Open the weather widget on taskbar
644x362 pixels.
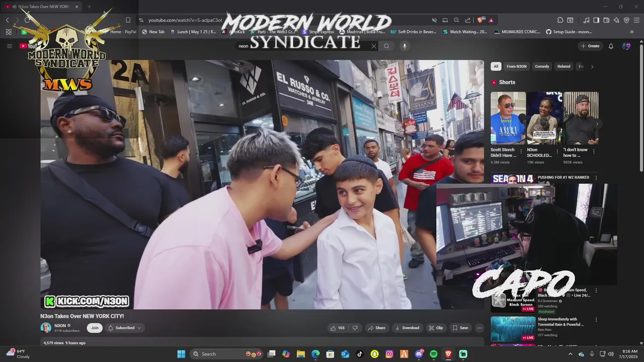[x=18, y=354]
